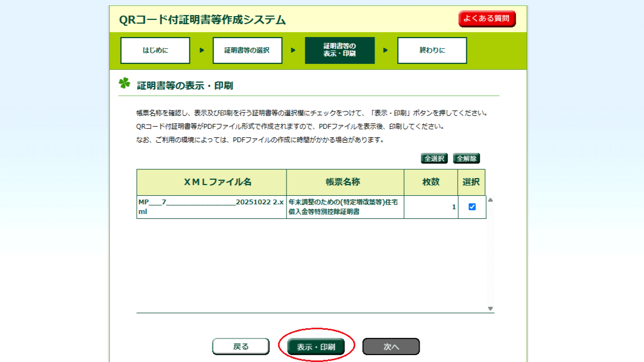Click the arrow just before 終わりに step
The image size is (644, 362).
pyautogui.click(x=385, y=50)
